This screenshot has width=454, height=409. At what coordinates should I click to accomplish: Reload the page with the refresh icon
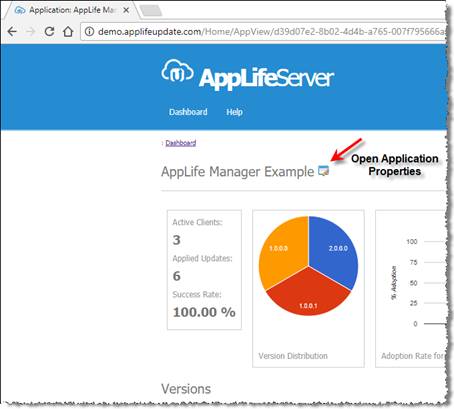point(49,32)
